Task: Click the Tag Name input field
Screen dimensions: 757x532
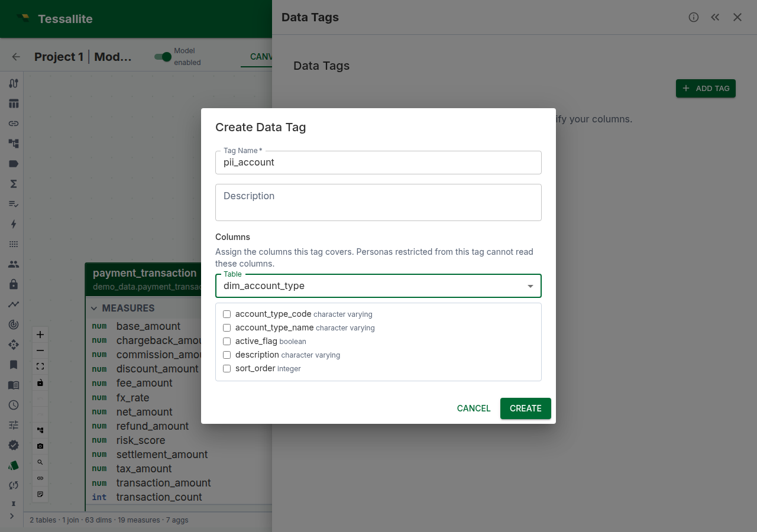Action: [x=378, y=163]
